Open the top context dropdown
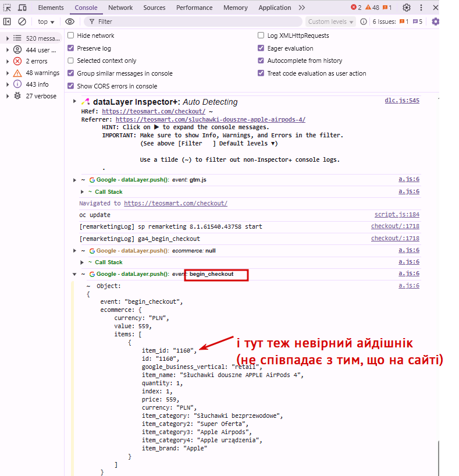459x476 pixels. click(x=46, y=22)
